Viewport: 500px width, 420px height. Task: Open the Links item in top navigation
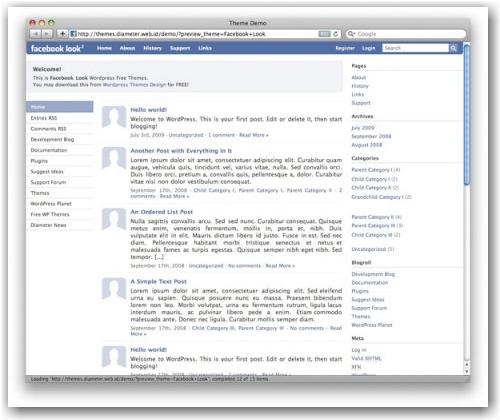[x=205, y=48]
